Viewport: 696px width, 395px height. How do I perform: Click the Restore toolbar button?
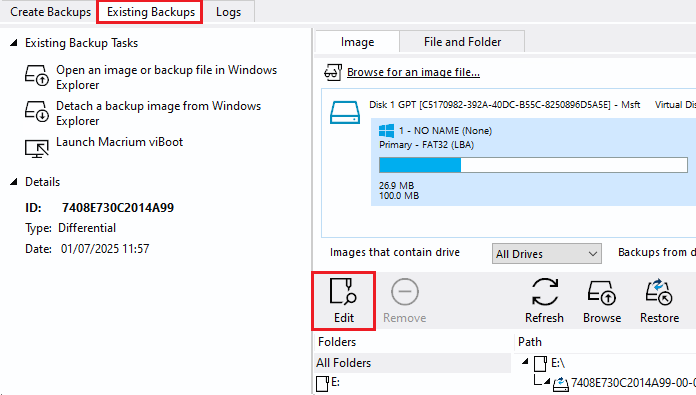pyautogui.click(x=660, y=301)
